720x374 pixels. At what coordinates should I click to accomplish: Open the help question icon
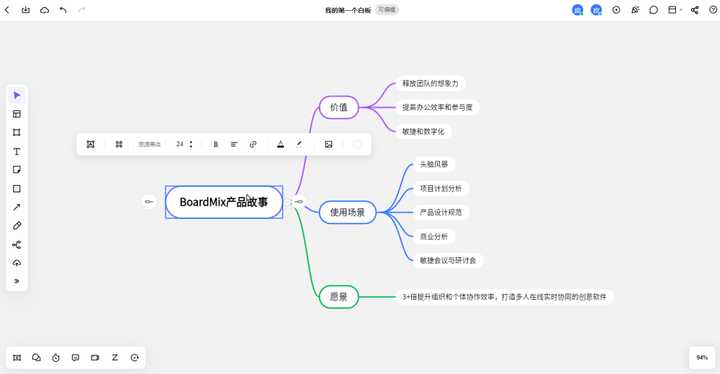pos(713,10)
